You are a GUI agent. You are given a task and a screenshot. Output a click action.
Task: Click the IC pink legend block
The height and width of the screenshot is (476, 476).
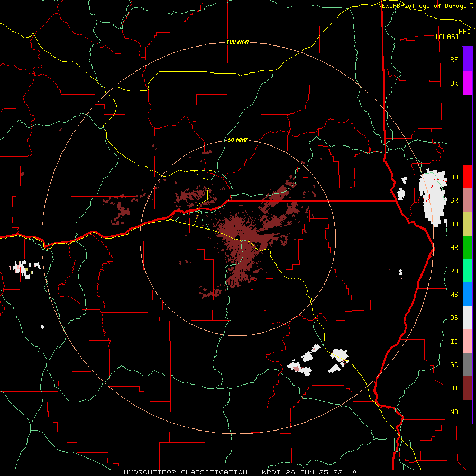coord(467,341)
